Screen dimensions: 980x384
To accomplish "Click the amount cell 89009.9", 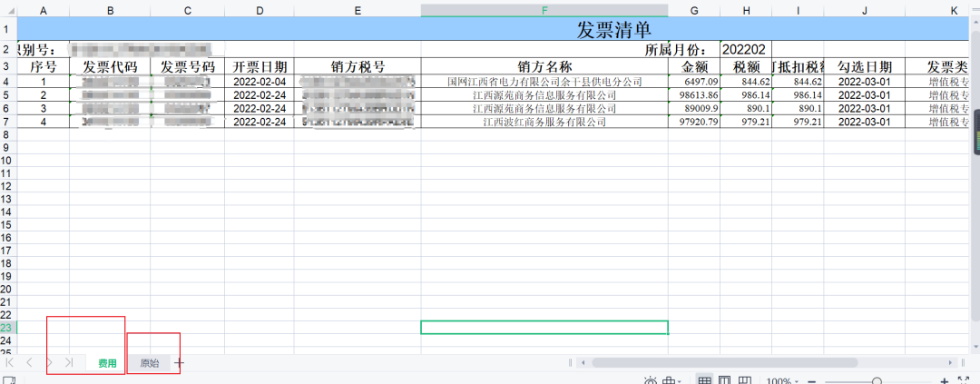I will click(694, 109).
